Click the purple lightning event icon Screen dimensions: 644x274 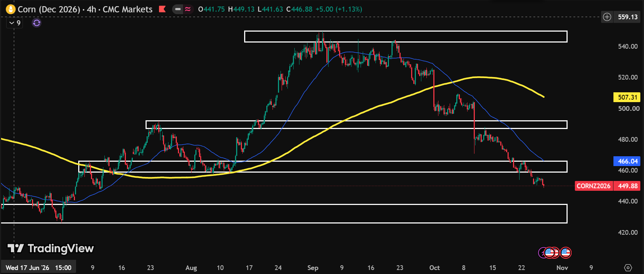542,253
